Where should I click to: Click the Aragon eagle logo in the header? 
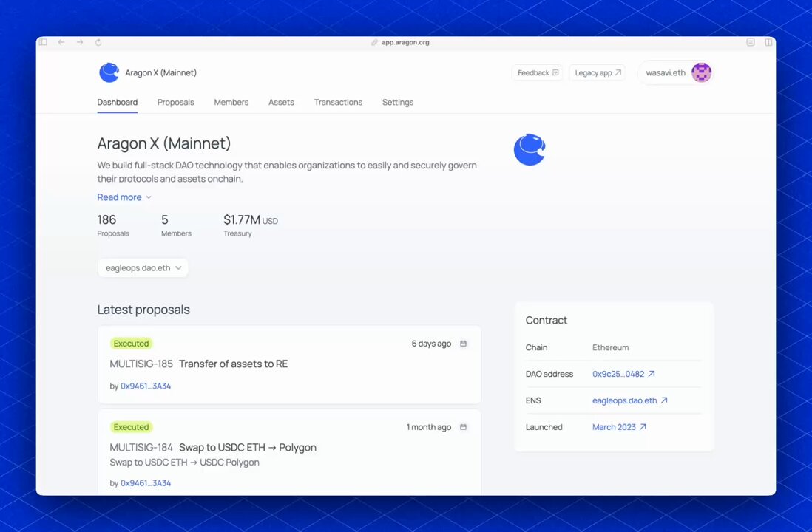(109, 72)
